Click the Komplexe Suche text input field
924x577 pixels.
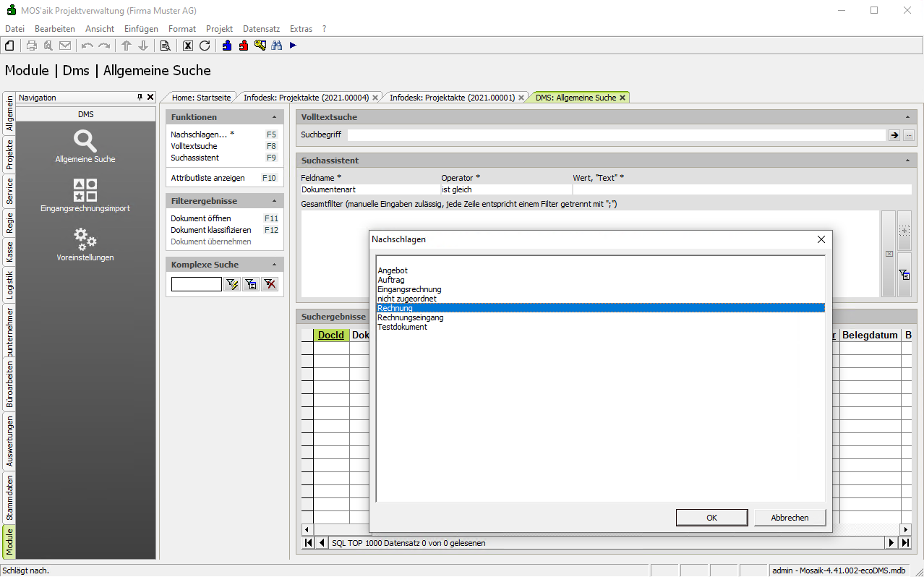pyautogui.click(x=197, y=284)
